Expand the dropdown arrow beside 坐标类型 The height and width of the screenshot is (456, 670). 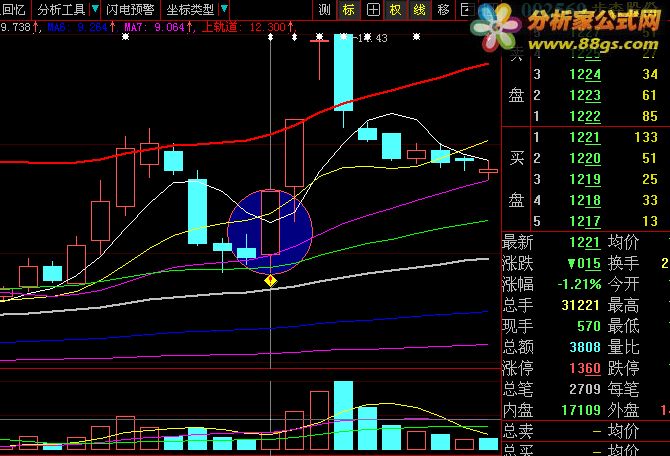tap(224, 9)
